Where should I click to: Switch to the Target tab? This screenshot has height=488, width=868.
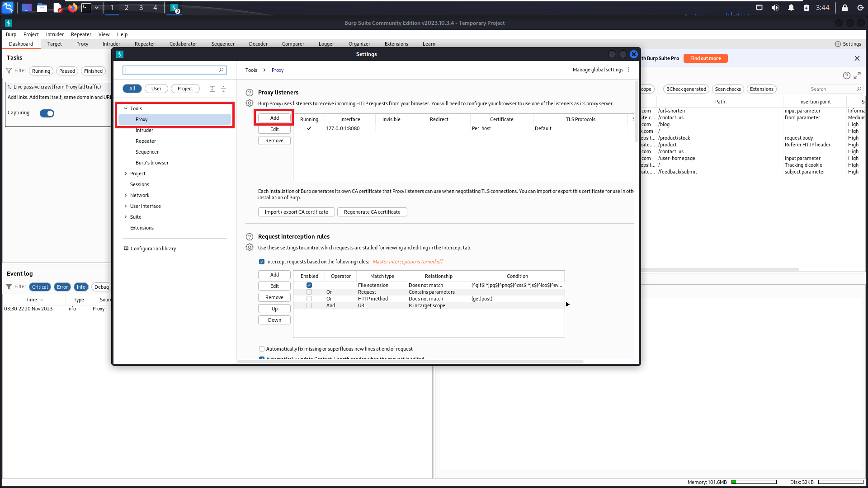54,44
